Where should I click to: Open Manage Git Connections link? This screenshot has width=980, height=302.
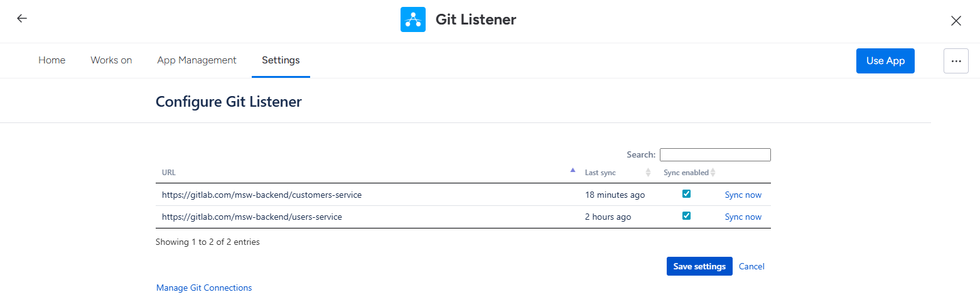click(x=204, y=288)
